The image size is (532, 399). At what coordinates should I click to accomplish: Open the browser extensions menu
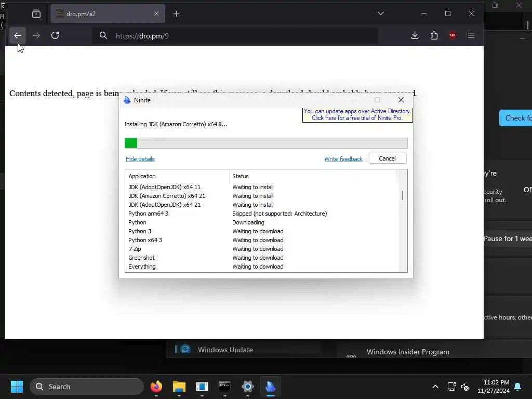[434, 35]
